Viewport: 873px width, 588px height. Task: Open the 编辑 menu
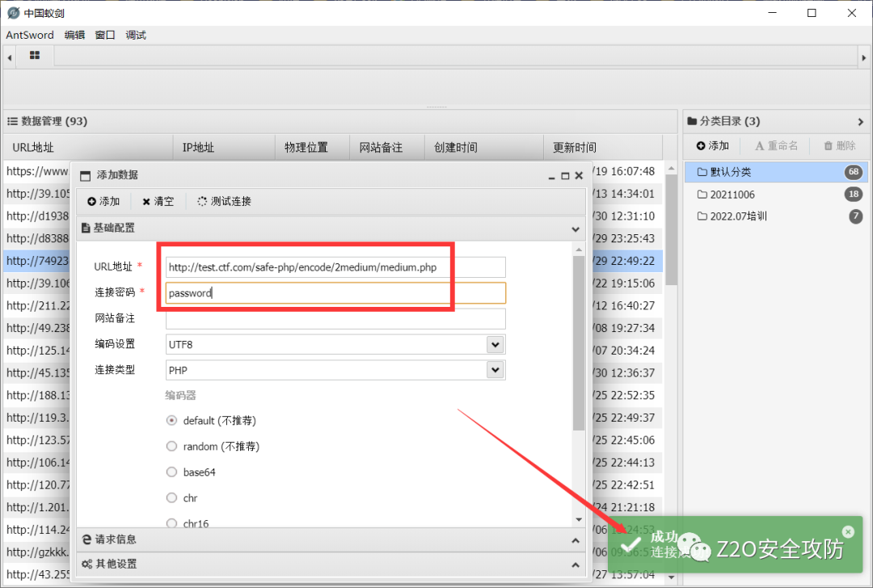point(74,35)
